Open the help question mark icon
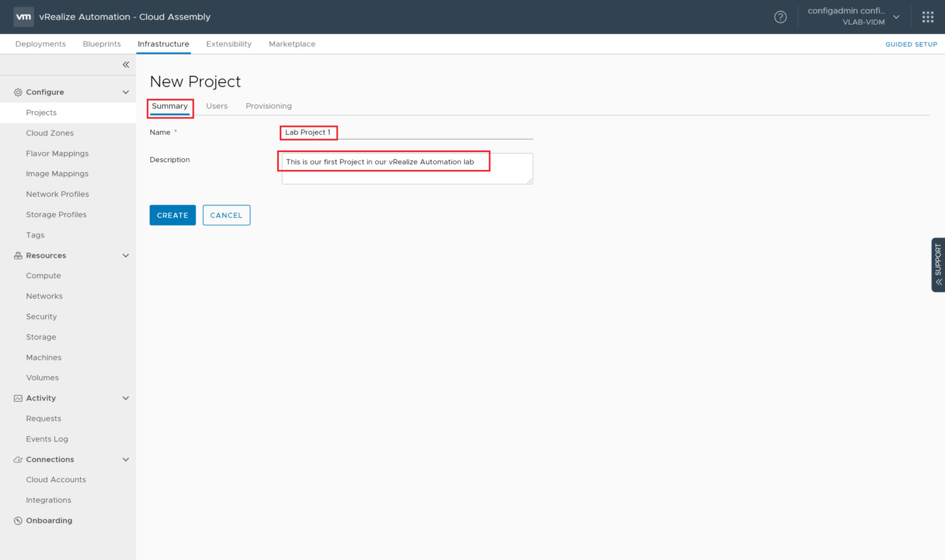The image size is (945, 560). tap(780, 17)
